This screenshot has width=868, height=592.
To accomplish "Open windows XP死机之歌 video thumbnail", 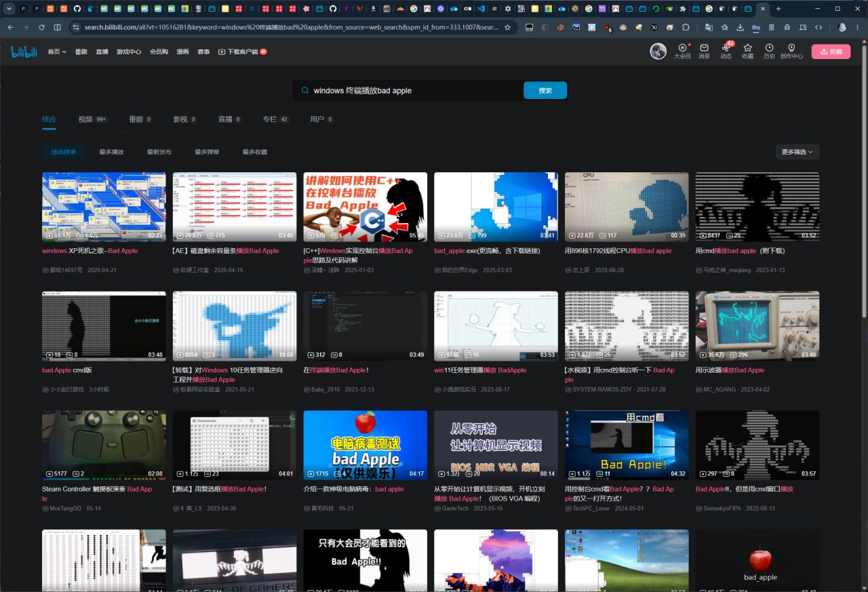I will tap(104, 207).
